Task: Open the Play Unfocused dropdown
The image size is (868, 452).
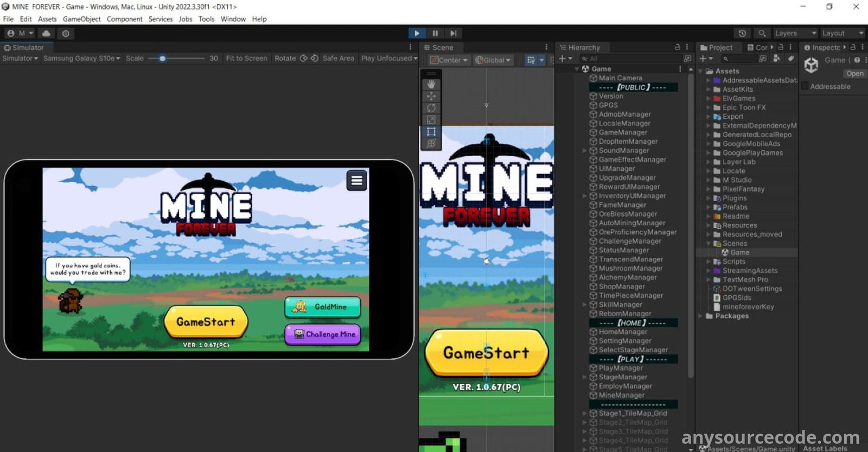Action: pos(389,58)
